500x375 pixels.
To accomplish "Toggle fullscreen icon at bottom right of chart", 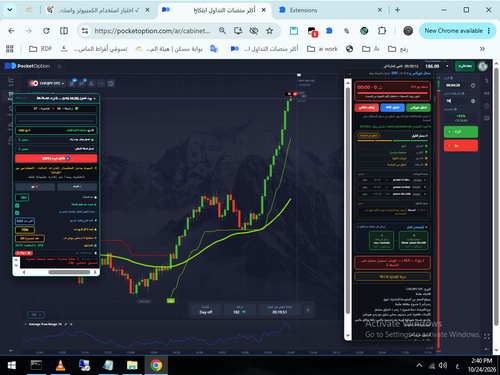I will click(x=487, y=337).
